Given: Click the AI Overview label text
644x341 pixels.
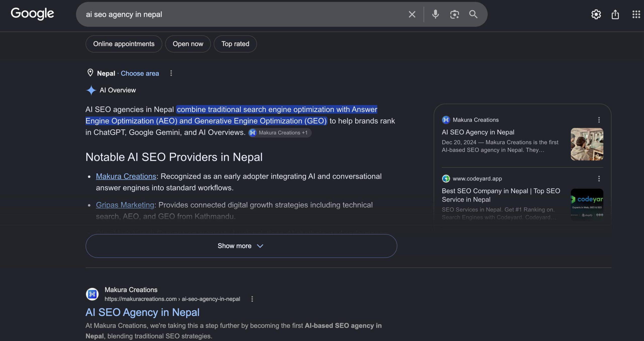Looking at the screenshot, I should point(117,90).
